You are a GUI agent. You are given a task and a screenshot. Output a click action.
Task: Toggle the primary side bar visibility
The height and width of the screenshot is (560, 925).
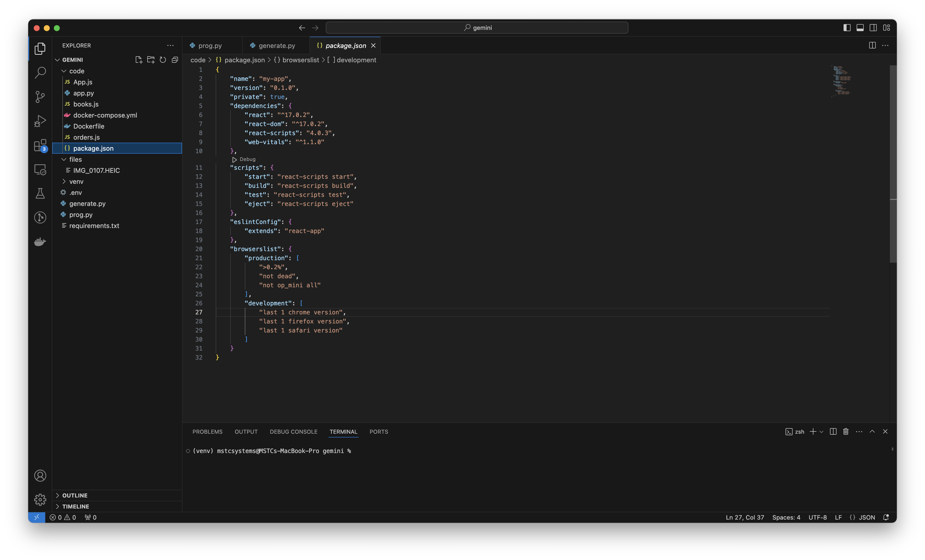click(847, 28)
